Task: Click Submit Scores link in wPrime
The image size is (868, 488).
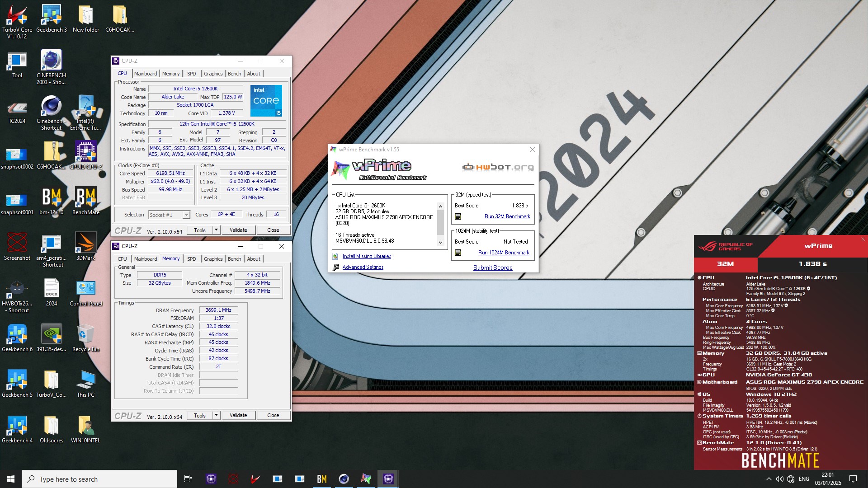Action: pos(493,267)
